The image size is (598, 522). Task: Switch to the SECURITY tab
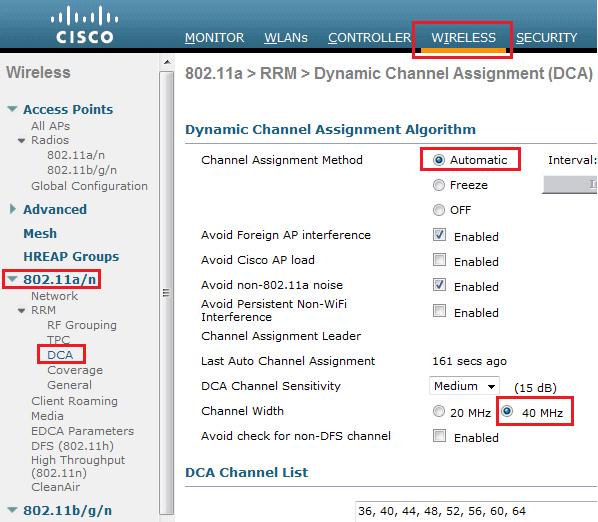(547, 38)
